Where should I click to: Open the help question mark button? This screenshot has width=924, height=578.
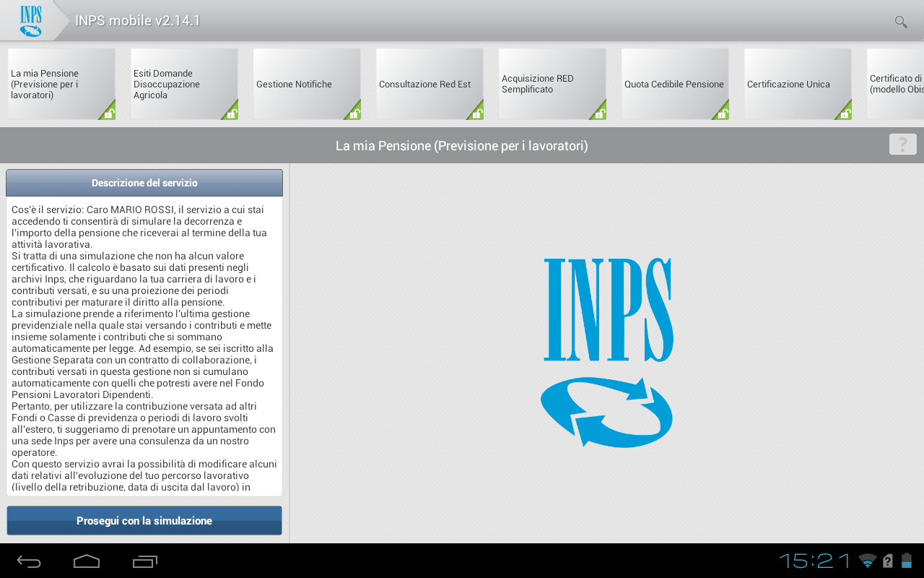(902, 144)
